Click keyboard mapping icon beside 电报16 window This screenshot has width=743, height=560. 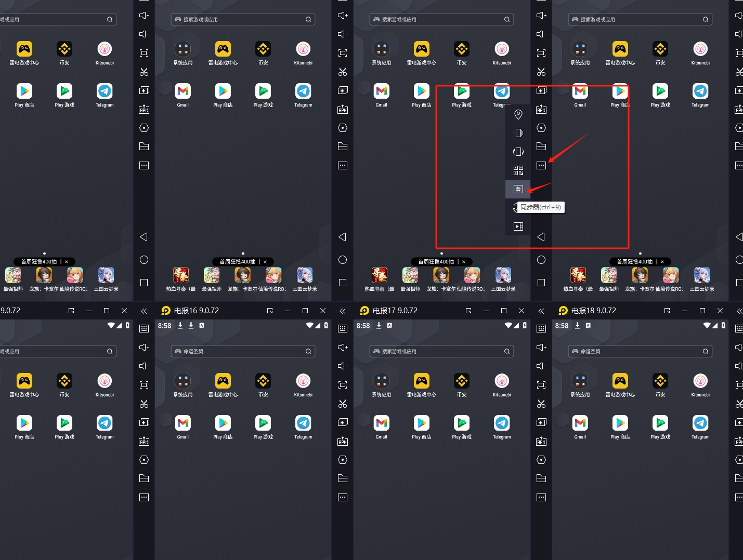tap(343, 328)
